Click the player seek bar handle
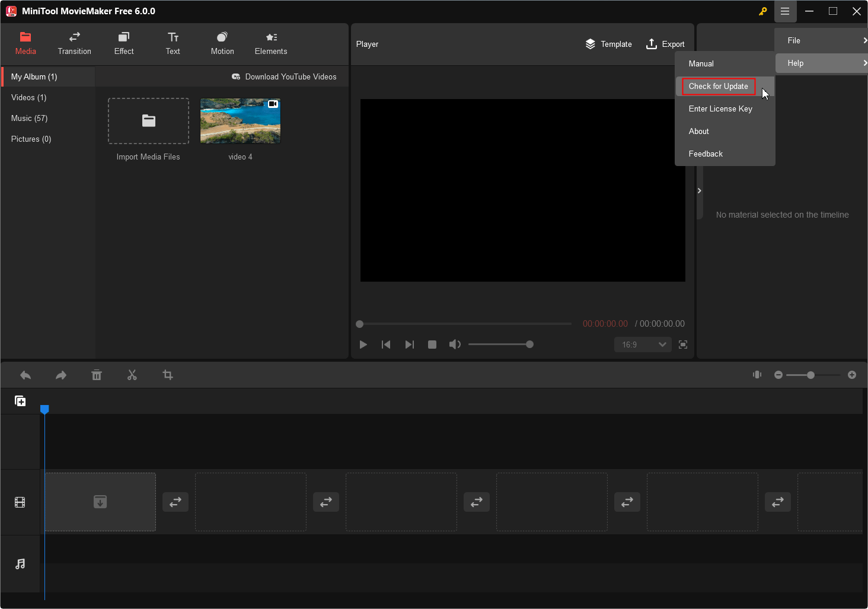Image resolution: width=868 pixels, height=609 pixels. [x=359, y=324]
